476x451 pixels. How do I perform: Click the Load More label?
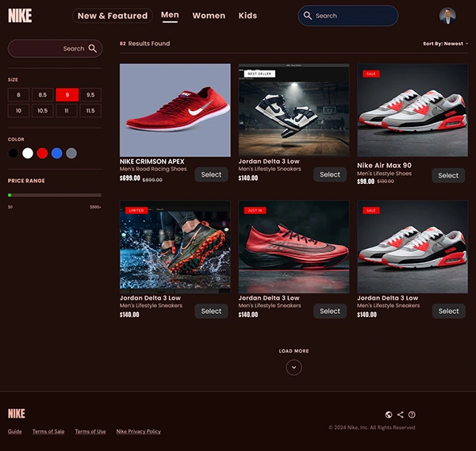[x=294, y=351]
